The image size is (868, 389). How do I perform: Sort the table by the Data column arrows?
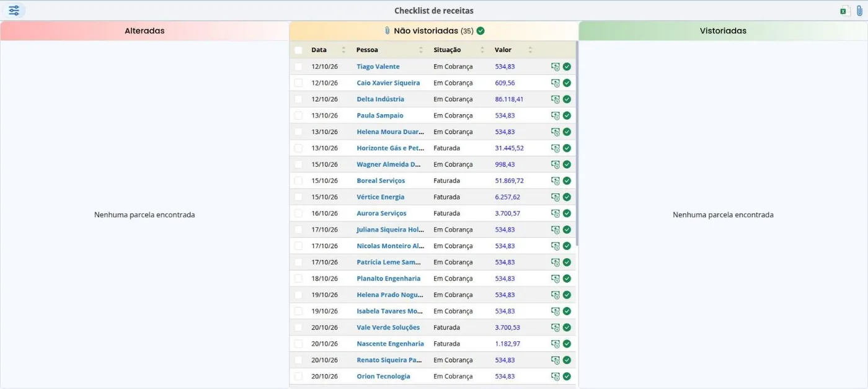coord(343,50)
